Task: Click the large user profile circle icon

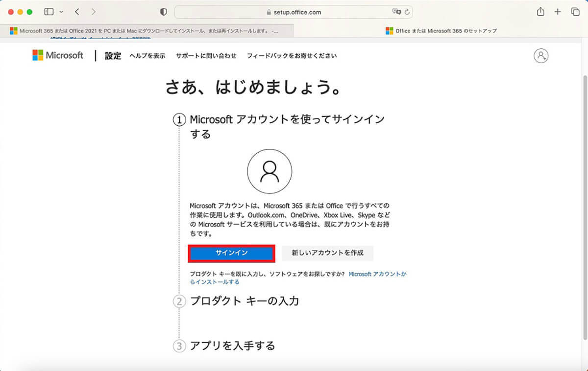Action: click(x=269, y=171)
